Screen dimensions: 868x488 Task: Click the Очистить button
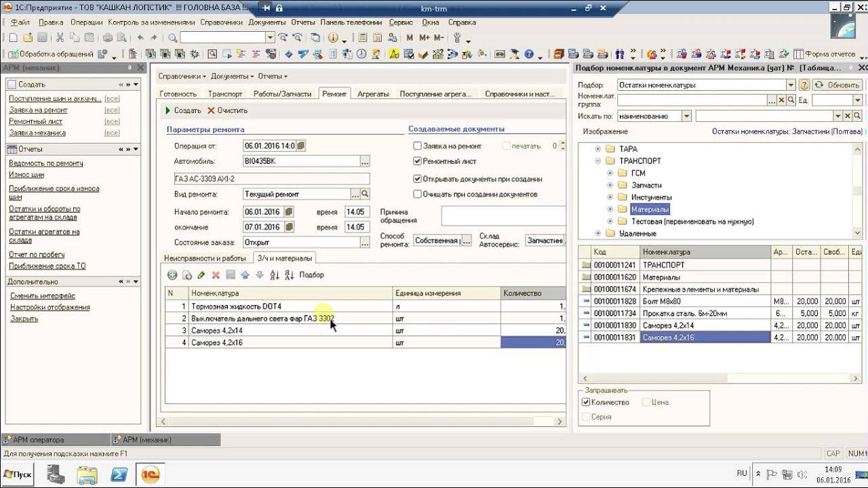[x=227, y=110]
